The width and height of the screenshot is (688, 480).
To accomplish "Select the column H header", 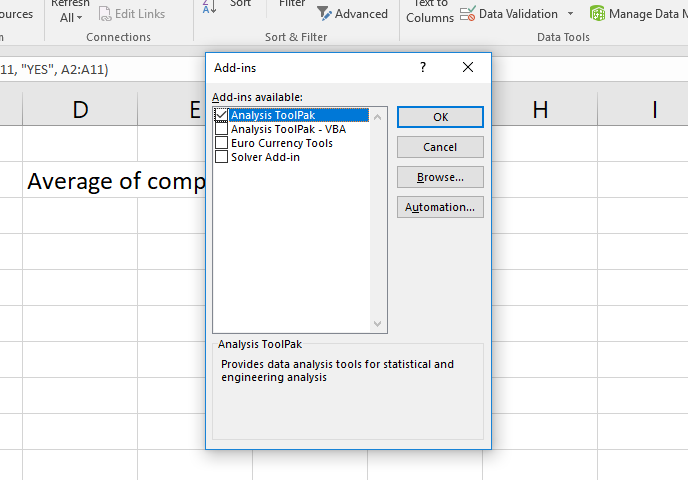I will tap(540, 110).
